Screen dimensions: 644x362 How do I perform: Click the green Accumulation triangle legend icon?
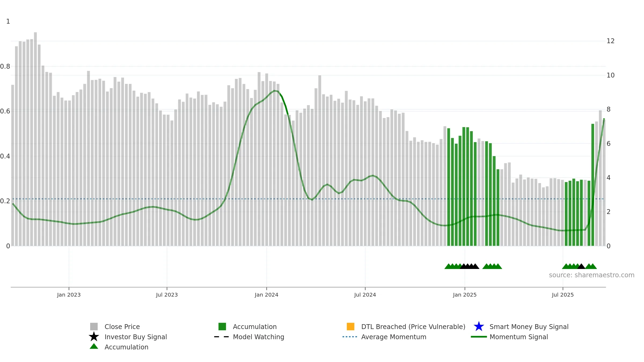(94, 346)
